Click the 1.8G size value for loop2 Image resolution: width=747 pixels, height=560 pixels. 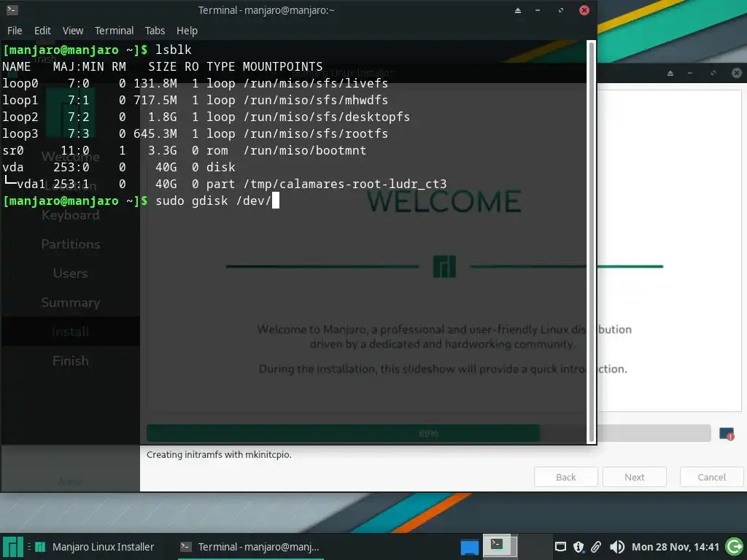163,117
